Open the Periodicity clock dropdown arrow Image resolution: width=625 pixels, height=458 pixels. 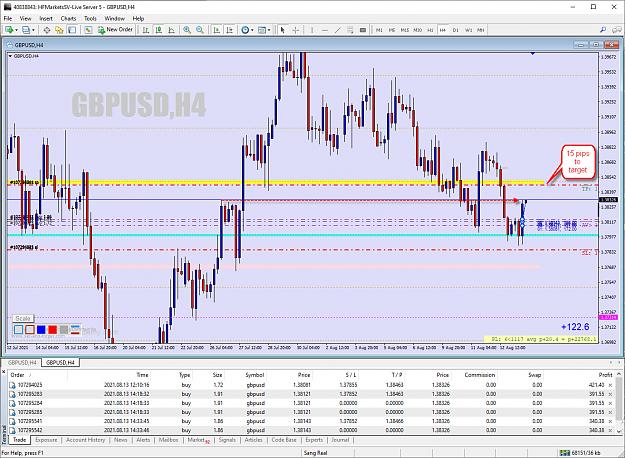tap(252, 30)
